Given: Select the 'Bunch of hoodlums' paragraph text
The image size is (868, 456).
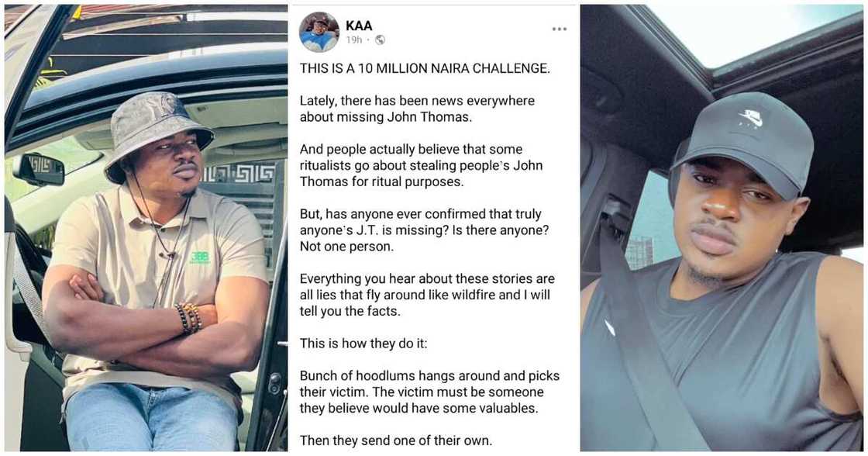Looking at the screenshot, I should pyautogui.click(x=429, y=392).
